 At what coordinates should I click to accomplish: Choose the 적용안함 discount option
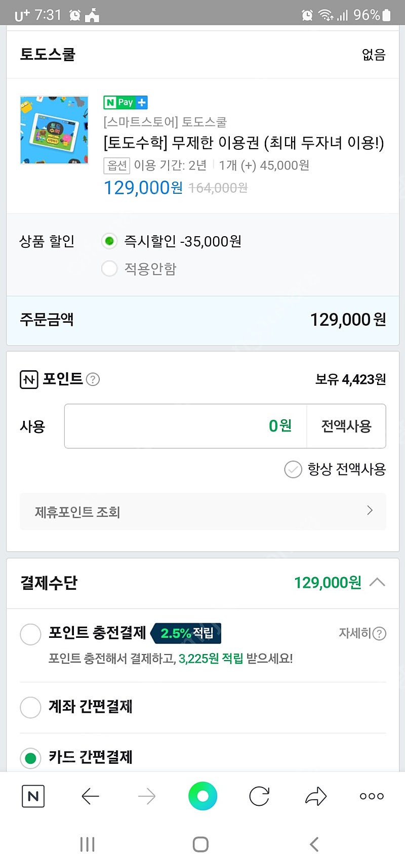[109, 269]
